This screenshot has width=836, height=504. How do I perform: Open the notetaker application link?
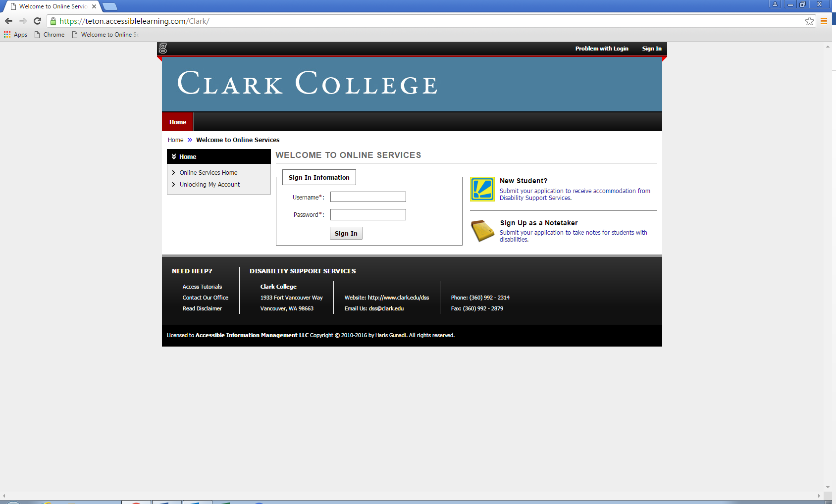point(573,236)
